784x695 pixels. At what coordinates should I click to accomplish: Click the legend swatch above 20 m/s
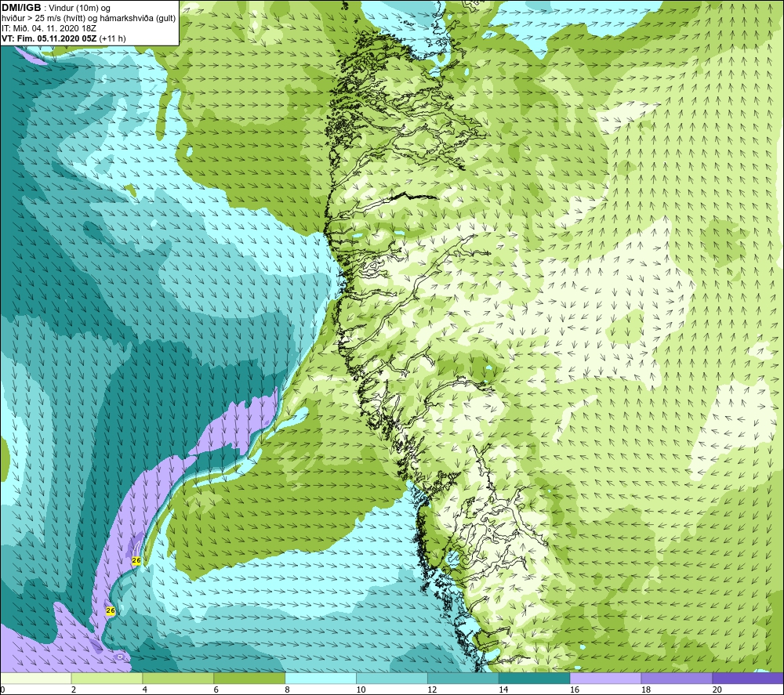point(747,678)
